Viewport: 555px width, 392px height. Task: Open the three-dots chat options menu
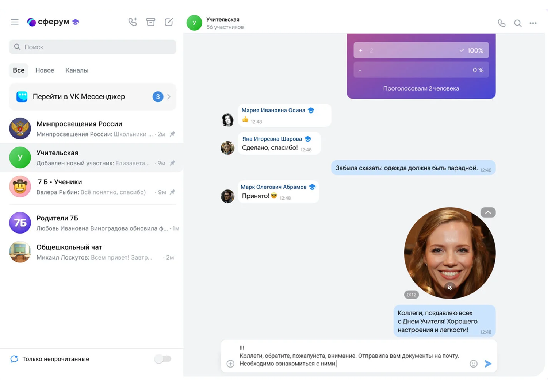(533, 23)
